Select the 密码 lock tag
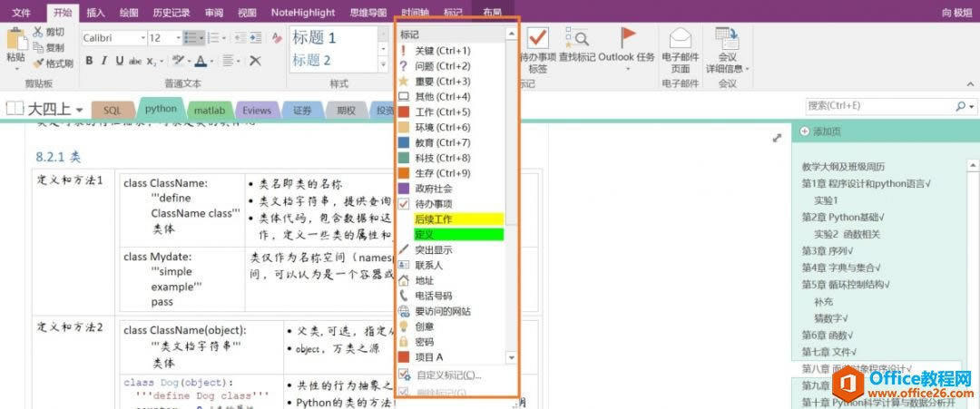The image size is (980, 409). click(x=451, y=342)
